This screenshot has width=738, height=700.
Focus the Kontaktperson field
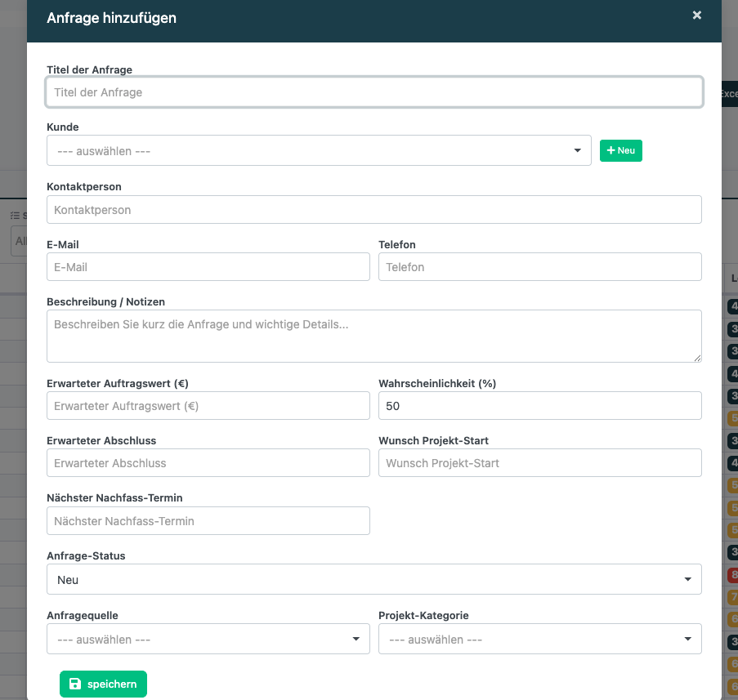374,209
